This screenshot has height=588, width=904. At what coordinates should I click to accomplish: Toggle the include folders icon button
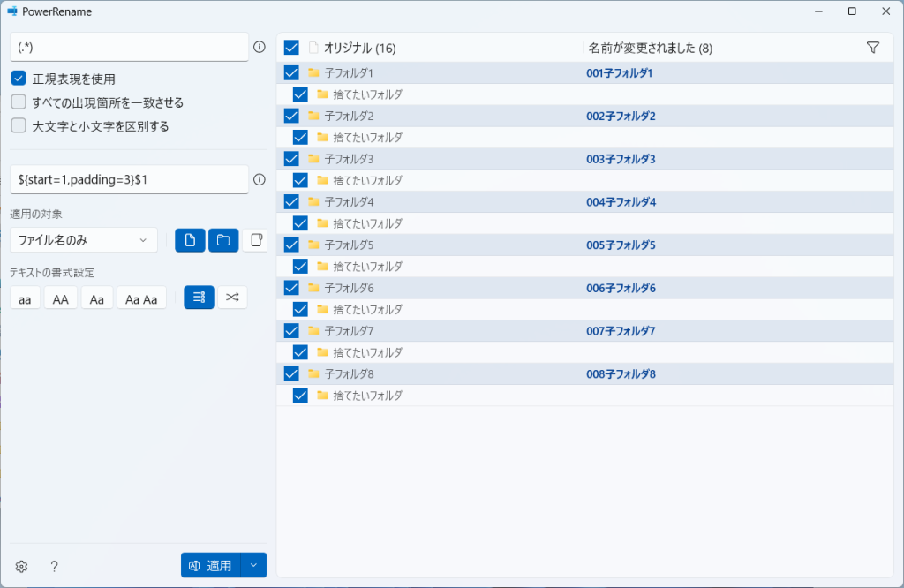point(223,240)
